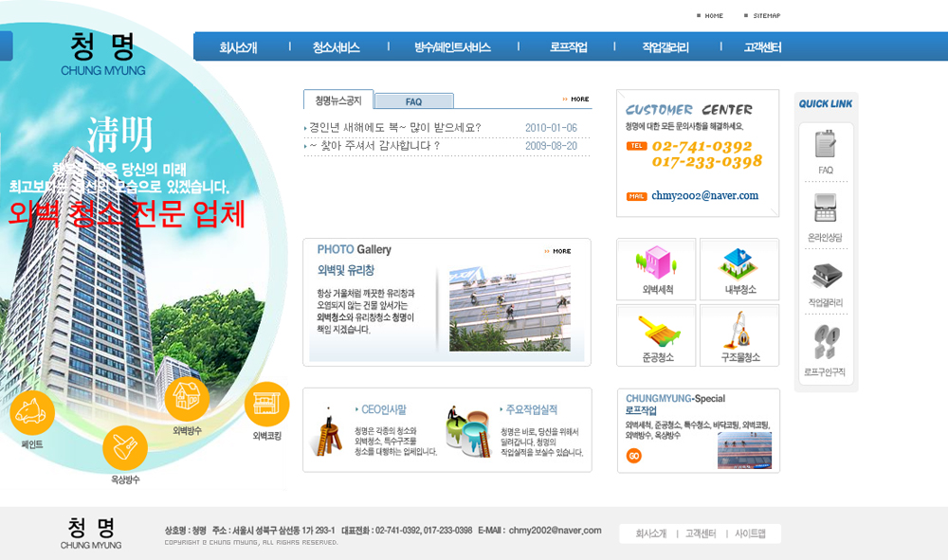Screen dimensions: 948x560
Task: Open the 경인년 새해에도 news post
Action: pyautogui.click(x=394, y=128)
